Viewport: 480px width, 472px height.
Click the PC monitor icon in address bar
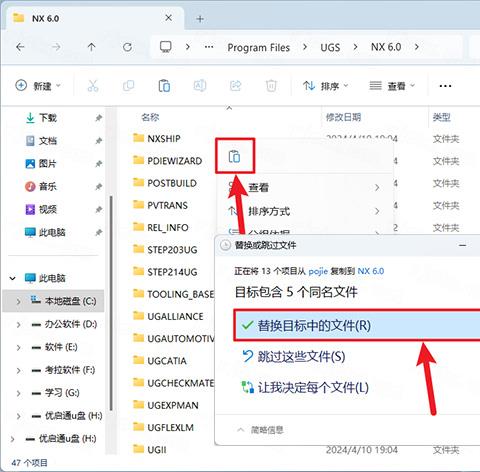click(x=166, y=47)
